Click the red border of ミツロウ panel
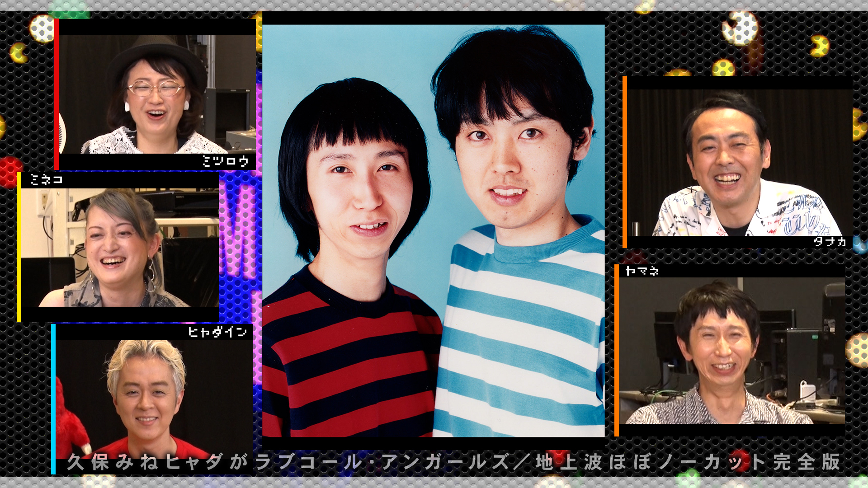868x488 pixels. click(x=57, y=94)
